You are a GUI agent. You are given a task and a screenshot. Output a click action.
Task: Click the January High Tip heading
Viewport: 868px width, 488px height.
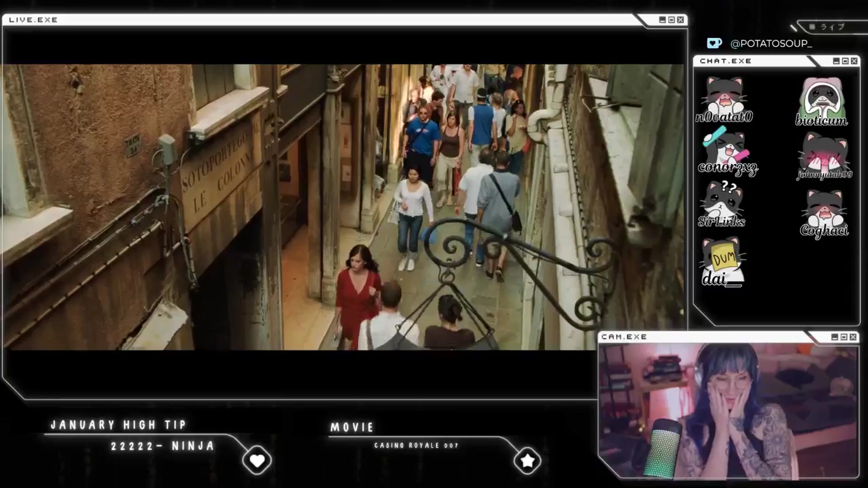pyautogui.click(x=118, y=425)
